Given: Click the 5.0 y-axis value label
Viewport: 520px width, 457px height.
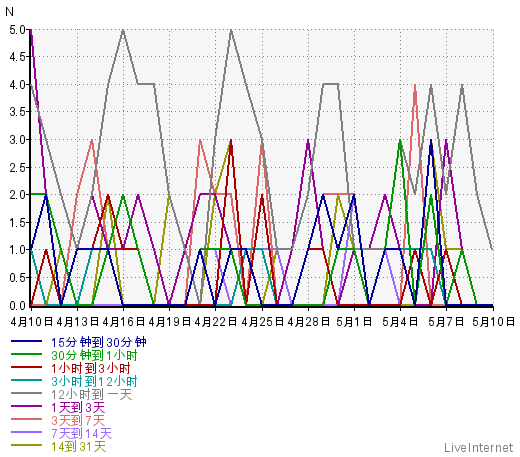Looking at the screenshot, I should pos(17,30).
